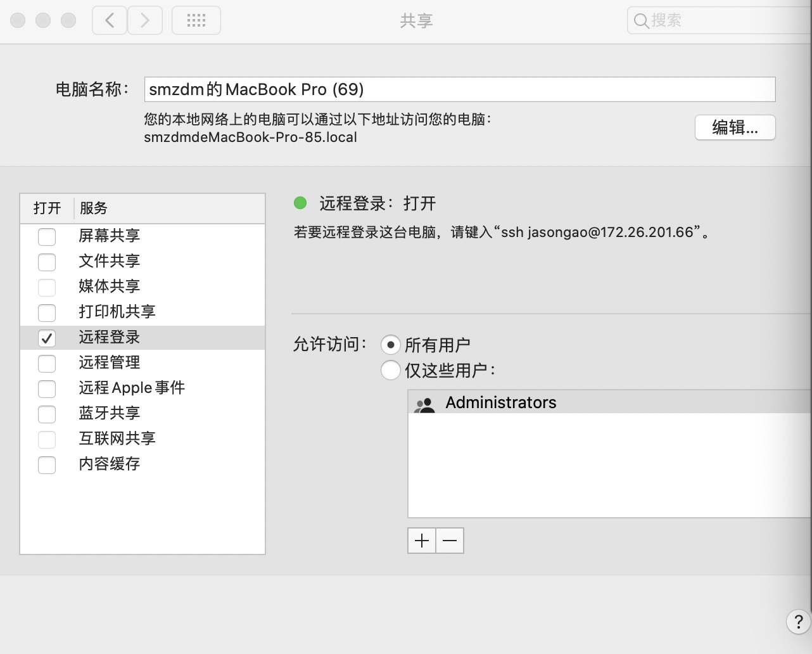This screenshot has width=812, height=654.
Task: Click the forward navigation arrow
Action: coord(145,21)
